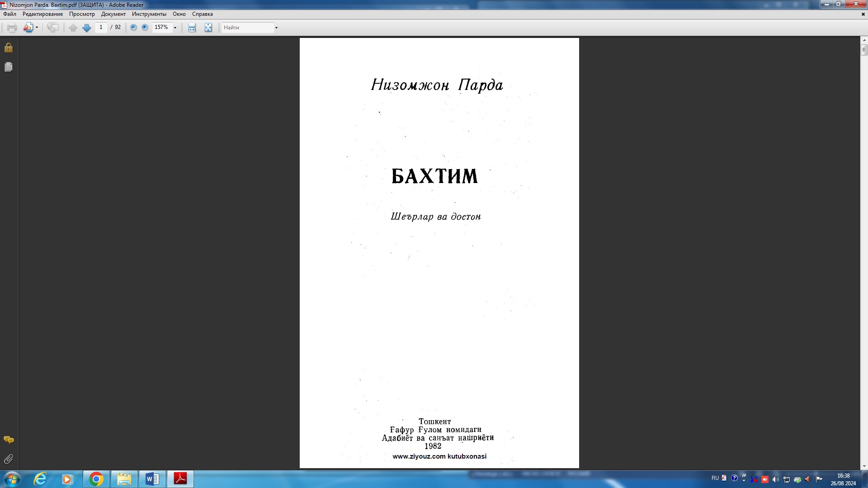
Task: Click the 157% zoom value field
Action: click(162, 27)
